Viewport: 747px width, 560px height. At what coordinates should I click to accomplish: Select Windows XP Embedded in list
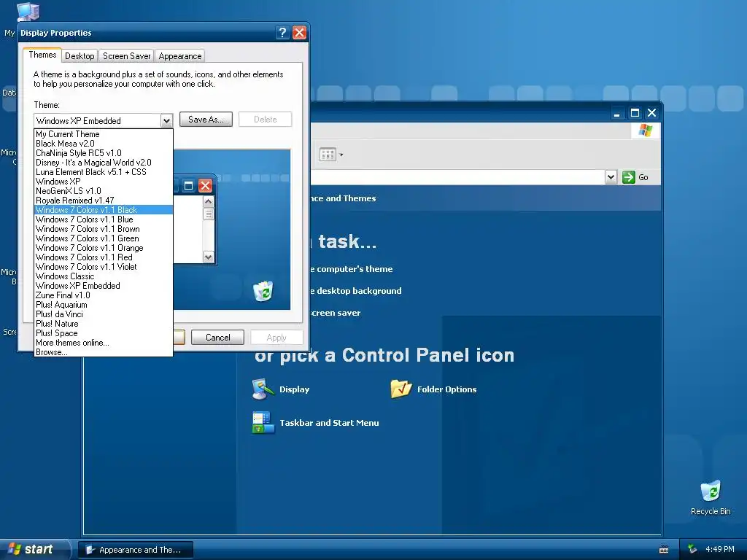[x=104, y=286]
